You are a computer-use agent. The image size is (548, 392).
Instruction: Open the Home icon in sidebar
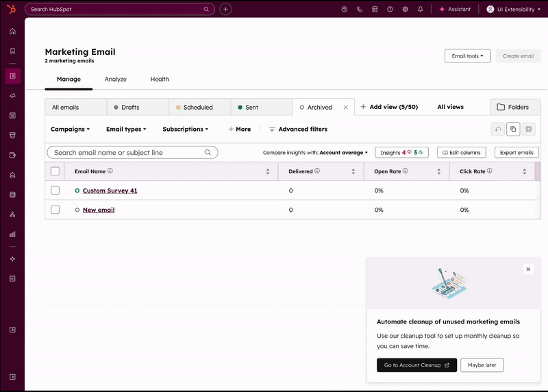12,32
